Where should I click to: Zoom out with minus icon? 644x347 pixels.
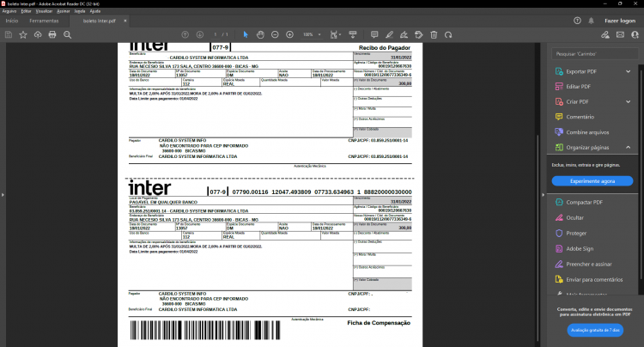(x=275, y=35)
